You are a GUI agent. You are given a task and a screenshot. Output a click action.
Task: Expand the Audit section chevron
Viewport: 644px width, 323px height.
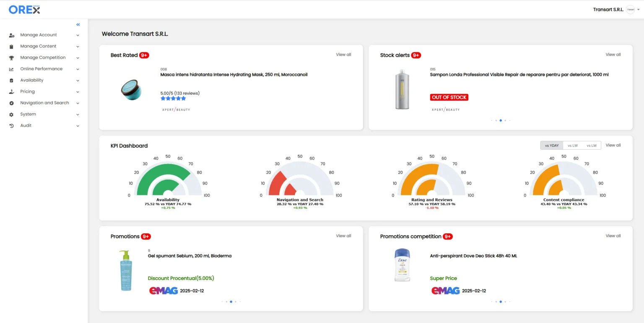[78, 125]
